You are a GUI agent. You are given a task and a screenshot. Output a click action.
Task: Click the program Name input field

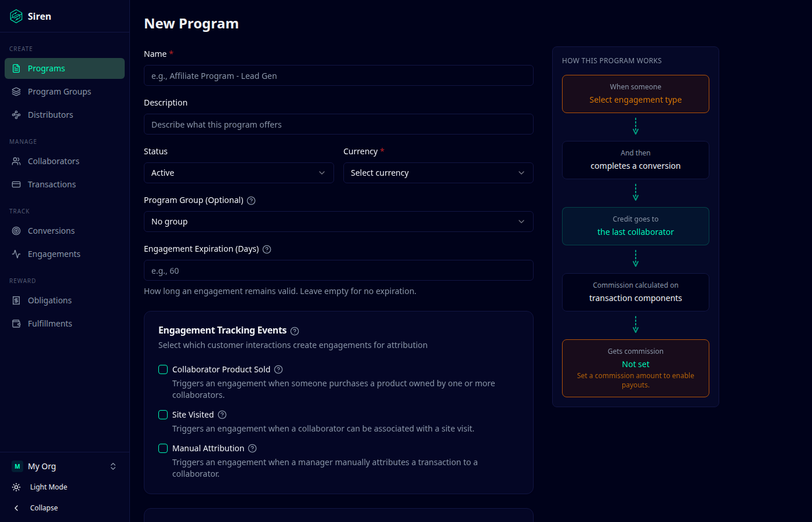338,76
